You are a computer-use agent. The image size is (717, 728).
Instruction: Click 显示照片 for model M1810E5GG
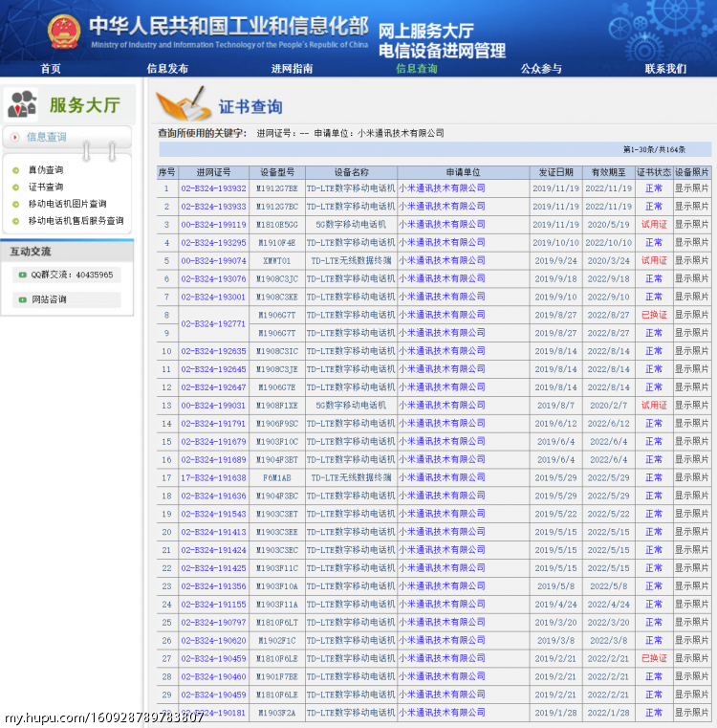(692, 225)
